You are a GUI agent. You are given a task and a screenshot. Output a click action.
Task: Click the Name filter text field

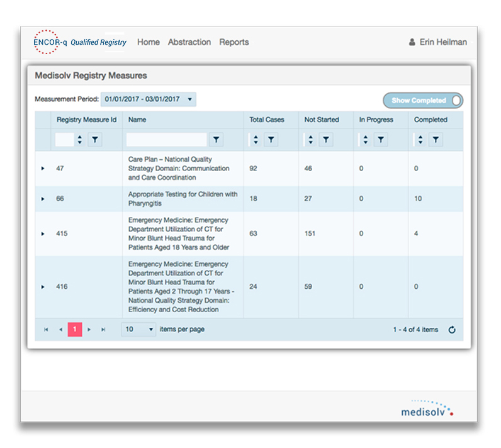click(x=166, y=140)
